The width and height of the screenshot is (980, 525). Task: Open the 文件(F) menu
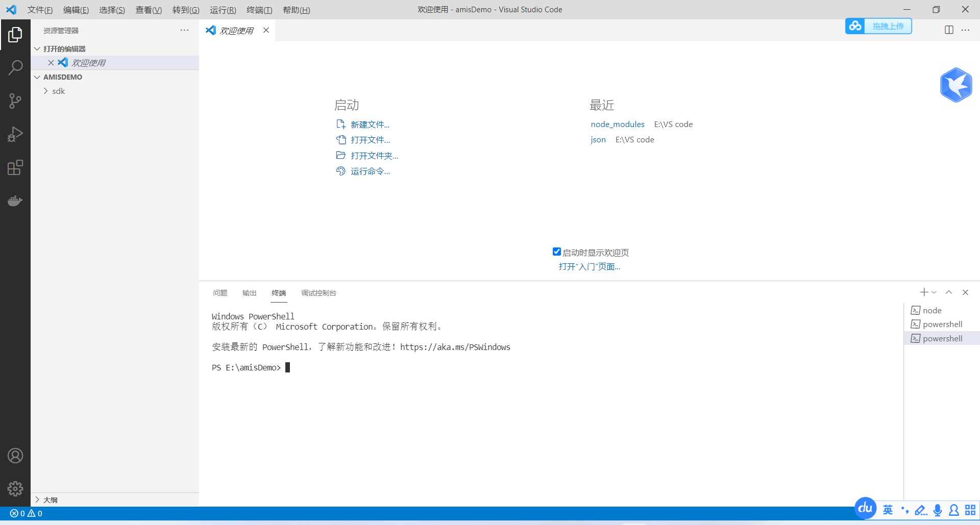pos(40,10)
